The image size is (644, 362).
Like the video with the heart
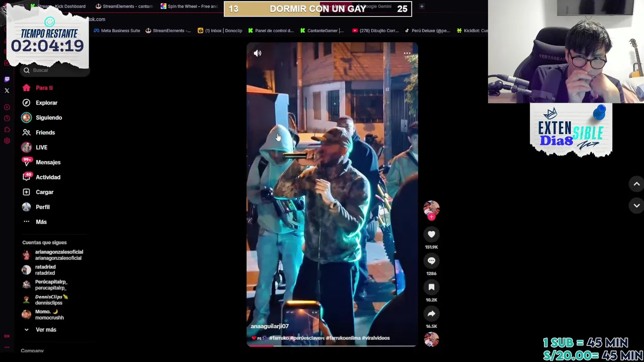tap(431, 234)
